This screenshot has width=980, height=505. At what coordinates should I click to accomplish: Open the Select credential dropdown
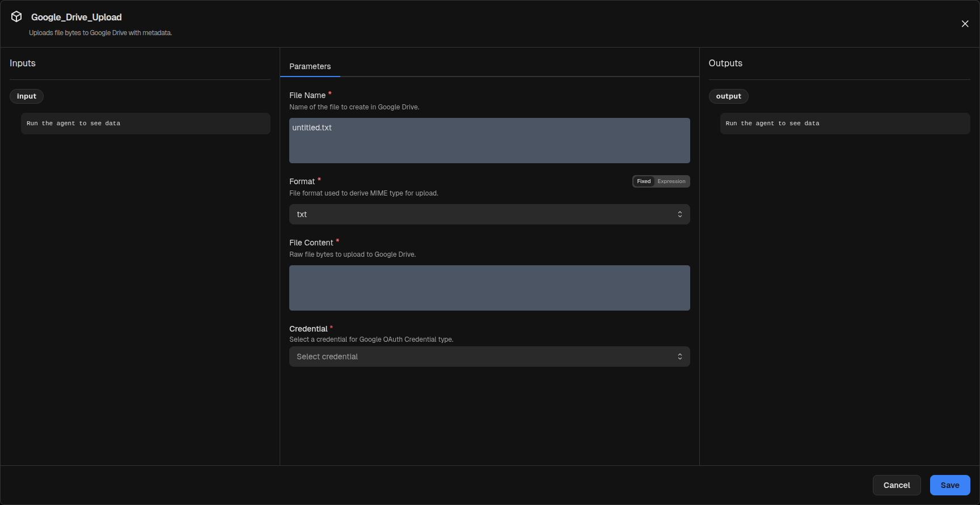point(489,357)
